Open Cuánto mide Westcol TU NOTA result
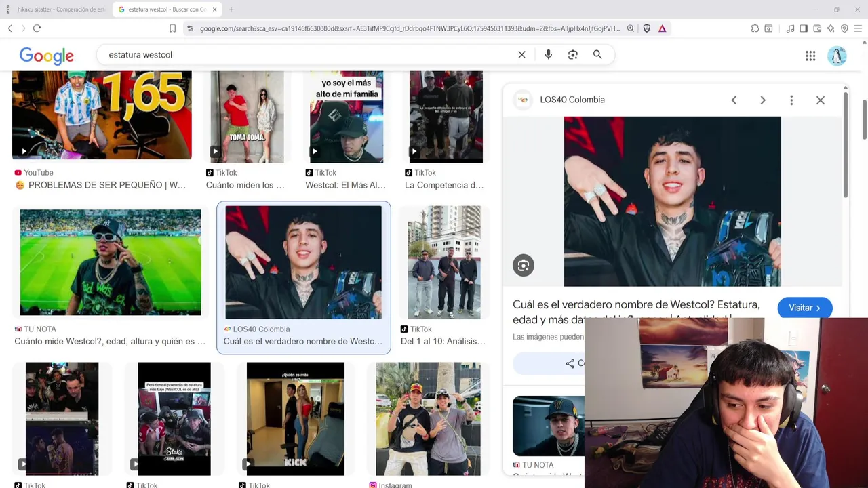868x488 pixels. point(110,341)
